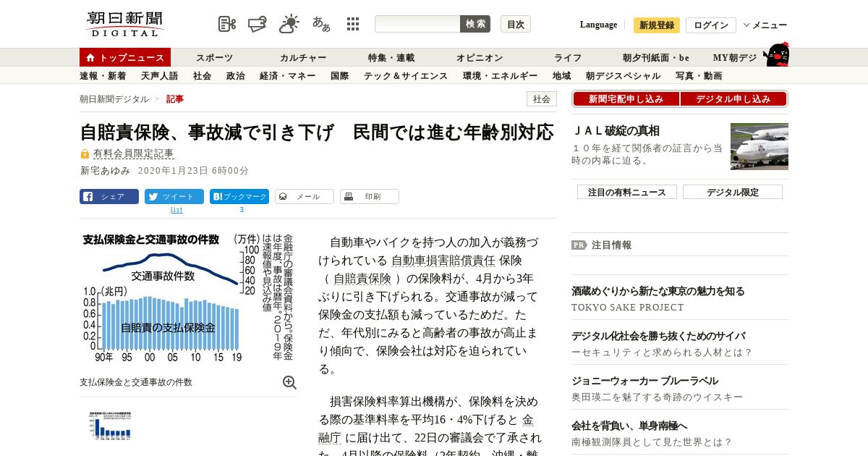Viewport: 868px width, 456px height.
Task: Email this article
Action: tap(305, 196)
